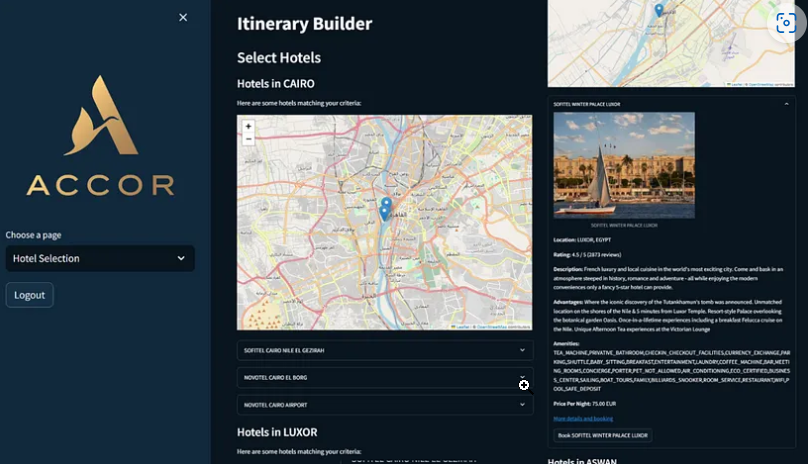Zoom in on the Cairo map

click(248, 126)
